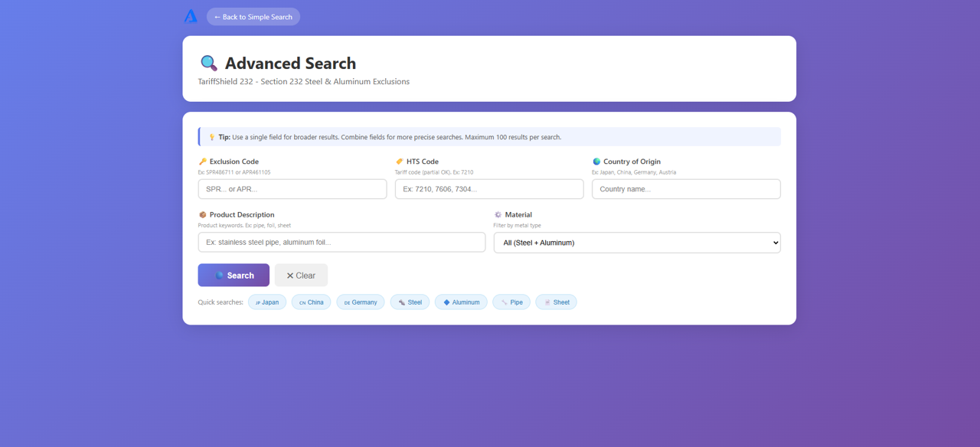This screenshot has height=447, width=980.
Task: Click into the HTS Code text box
Action: [489, 189]
